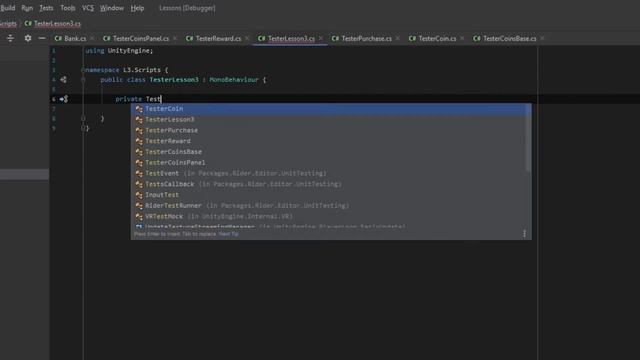Open the Tools menu
The height and width of the screenshot is (360, 640).
(x=68, y=8)
